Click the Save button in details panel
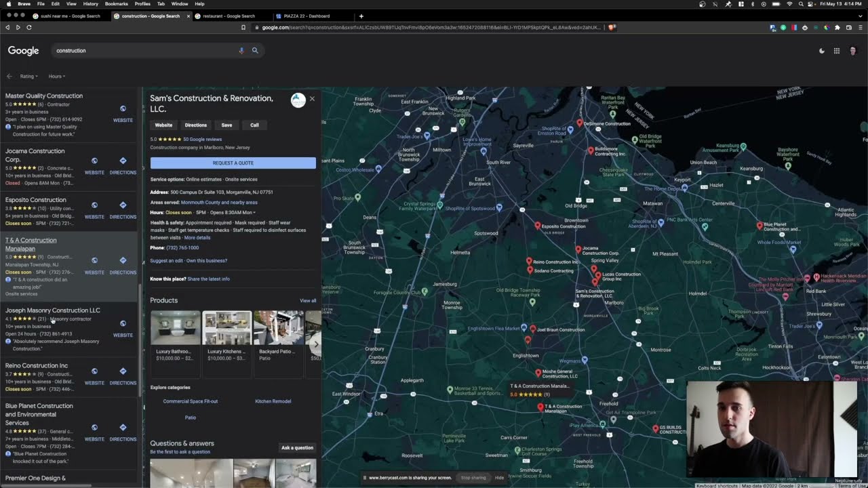Screen dimensions: 868x488 pyautogui.click(x=226, y=125)
